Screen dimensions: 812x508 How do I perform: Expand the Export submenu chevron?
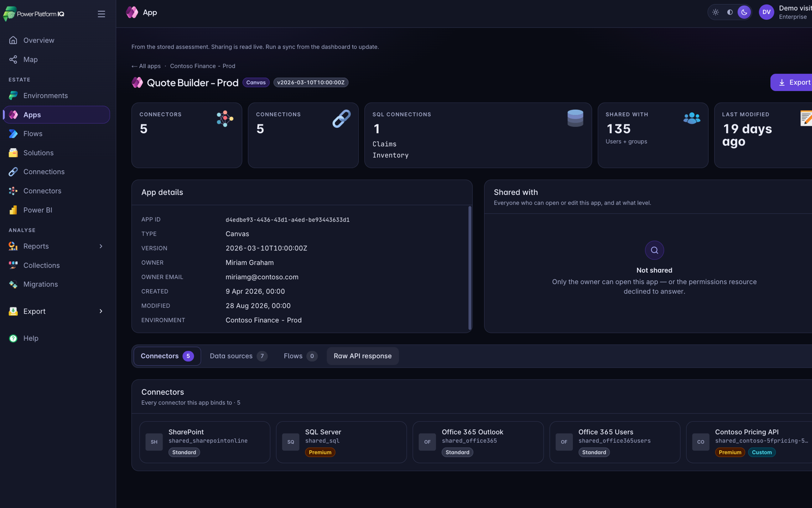[101, 311]
